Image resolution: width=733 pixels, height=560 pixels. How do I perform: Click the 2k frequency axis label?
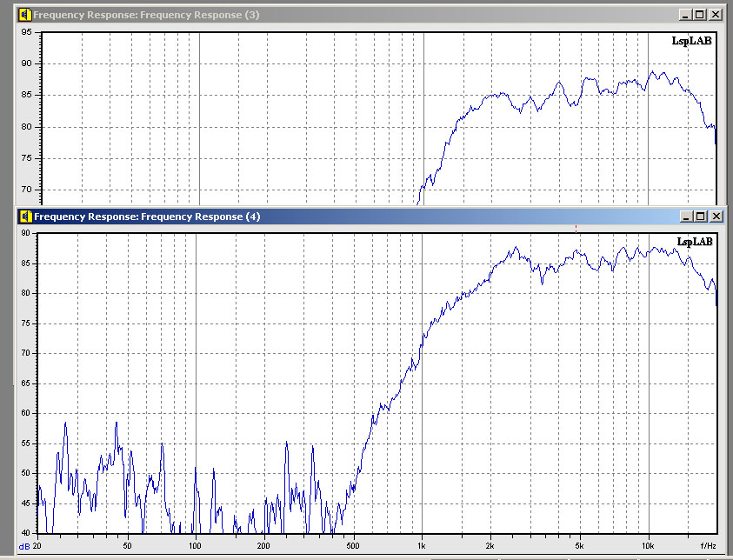coord(490,546)
